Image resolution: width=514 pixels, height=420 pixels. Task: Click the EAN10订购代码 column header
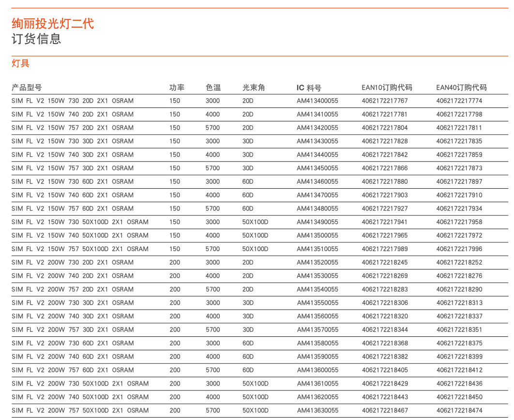coord(387,88)
